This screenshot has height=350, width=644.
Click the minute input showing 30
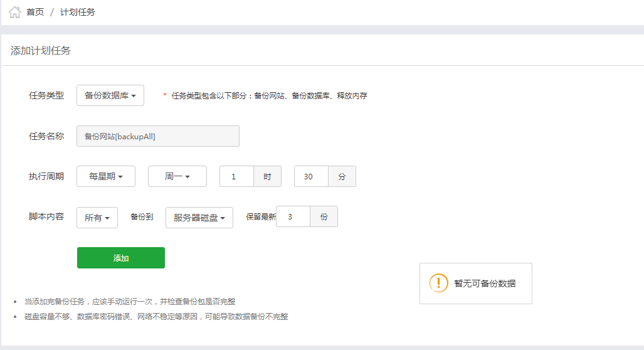tap(311, 176)
